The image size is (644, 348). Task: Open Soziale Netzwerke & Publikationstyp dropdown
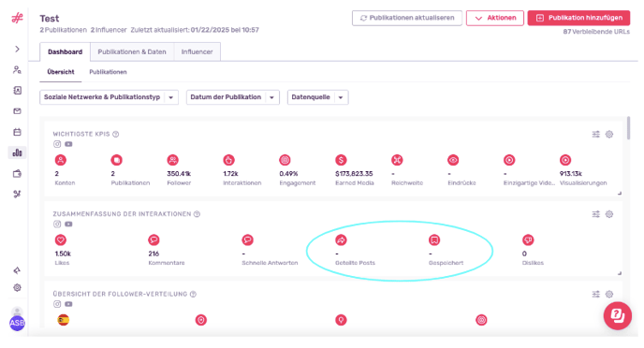coord(109,97)
